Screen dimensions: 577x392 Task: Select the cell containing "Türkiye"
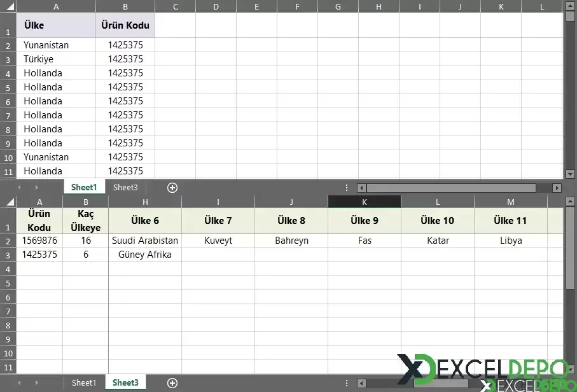(56, 59)
